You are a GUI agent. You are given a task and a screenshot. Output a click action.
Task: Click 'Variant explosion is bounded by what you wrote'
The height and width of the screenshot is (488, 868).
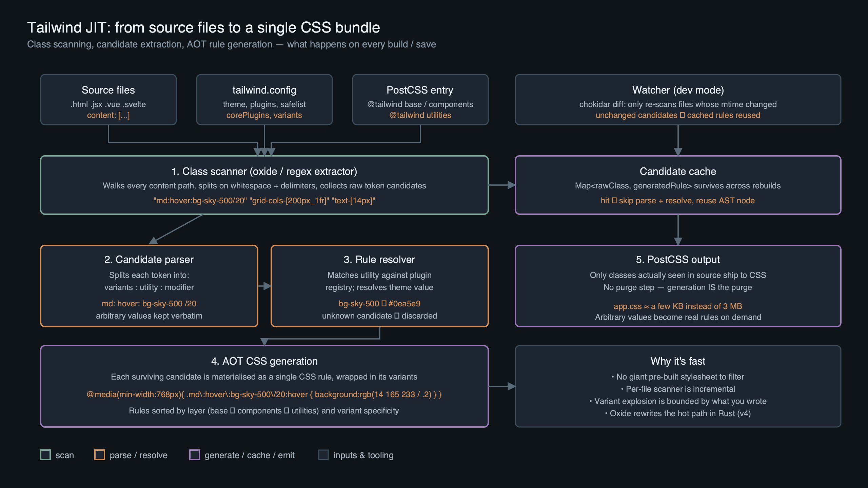pos(678,401)
